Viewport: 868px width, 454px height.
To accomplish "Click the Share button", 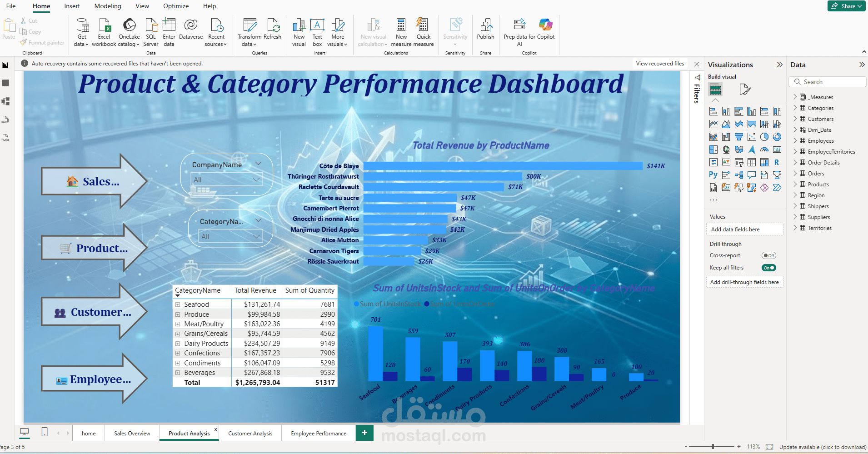I will [846, 6].
